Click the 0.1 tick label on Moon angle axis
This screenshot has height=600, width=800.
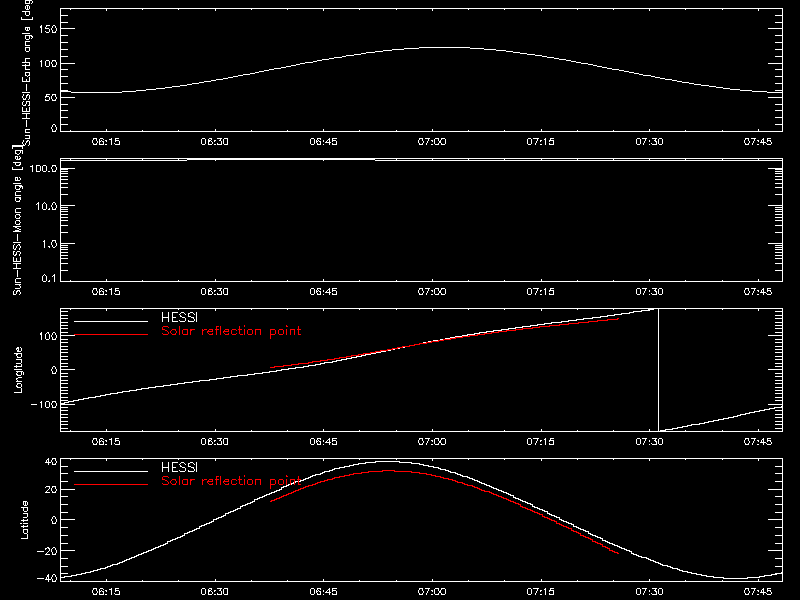[x=49, y=278]
